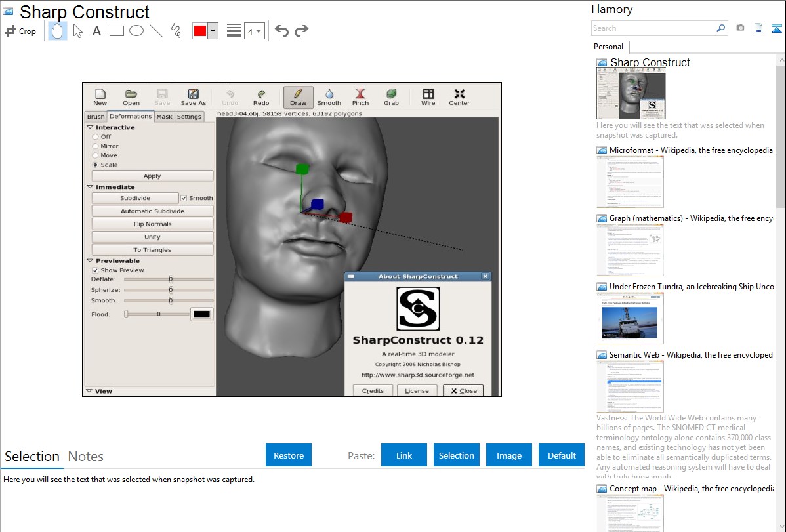786x532 pixels.
Task: Select the rectangle shape tool
Action: point(117,31)
